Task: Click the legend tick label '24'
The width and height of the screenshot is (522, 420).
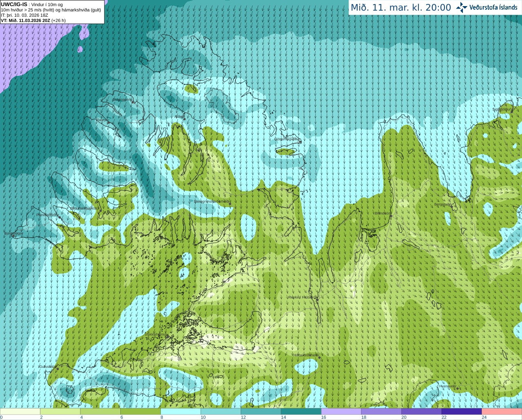Action: 484,417
